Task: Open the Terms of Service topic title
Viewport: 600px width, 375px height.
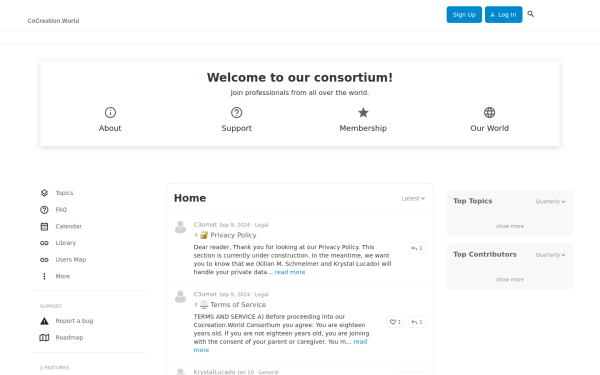Action: 238,305
